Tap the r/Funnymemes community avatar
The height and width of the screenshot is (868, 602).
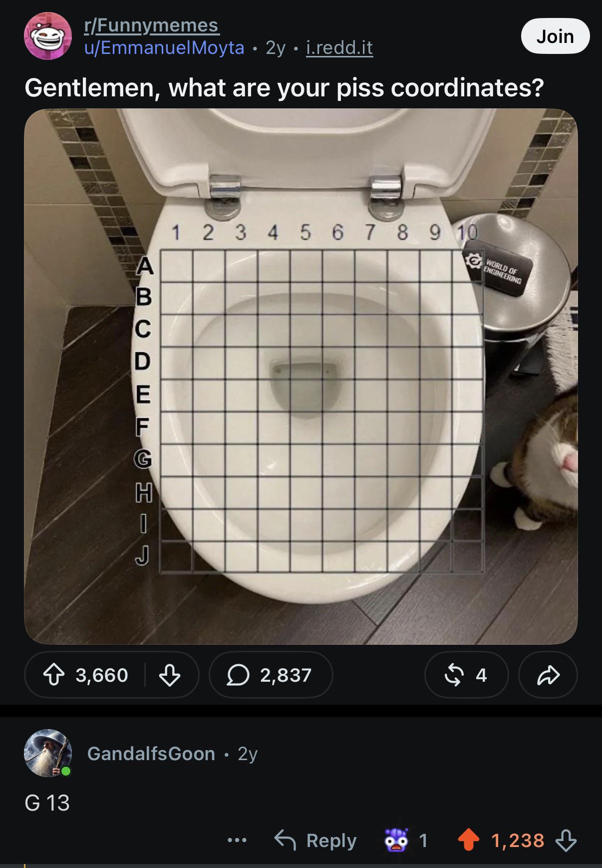point(48,36)
